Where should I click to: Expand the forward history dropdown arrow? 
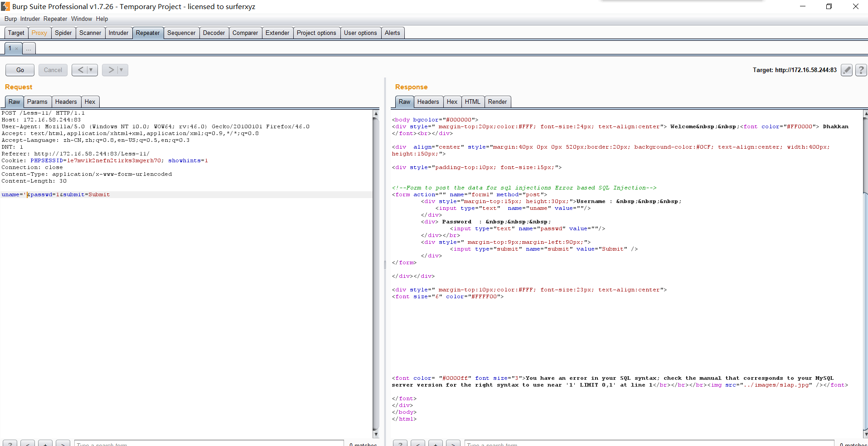tap(121, 70)
